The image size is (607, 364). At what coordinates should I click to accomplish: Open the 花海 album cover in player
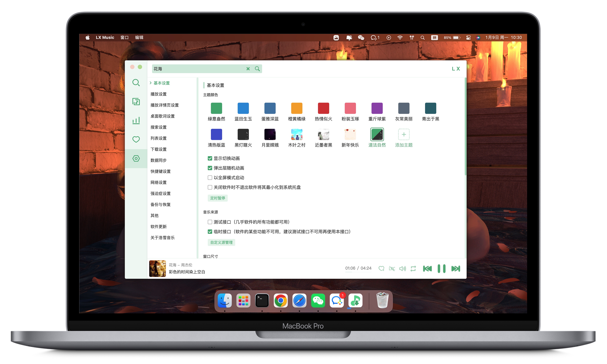pyautogui.click(x=157, y=269)
